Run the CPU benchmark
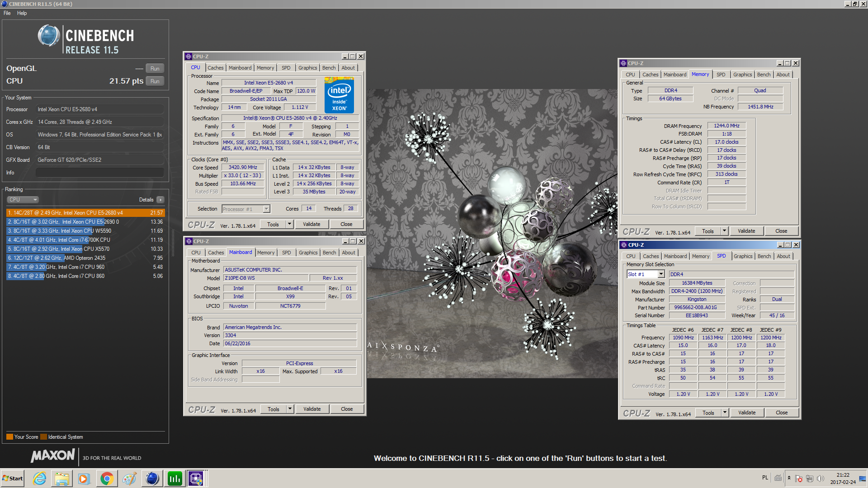Screen dimensions: 868x488 pos(155,81)
